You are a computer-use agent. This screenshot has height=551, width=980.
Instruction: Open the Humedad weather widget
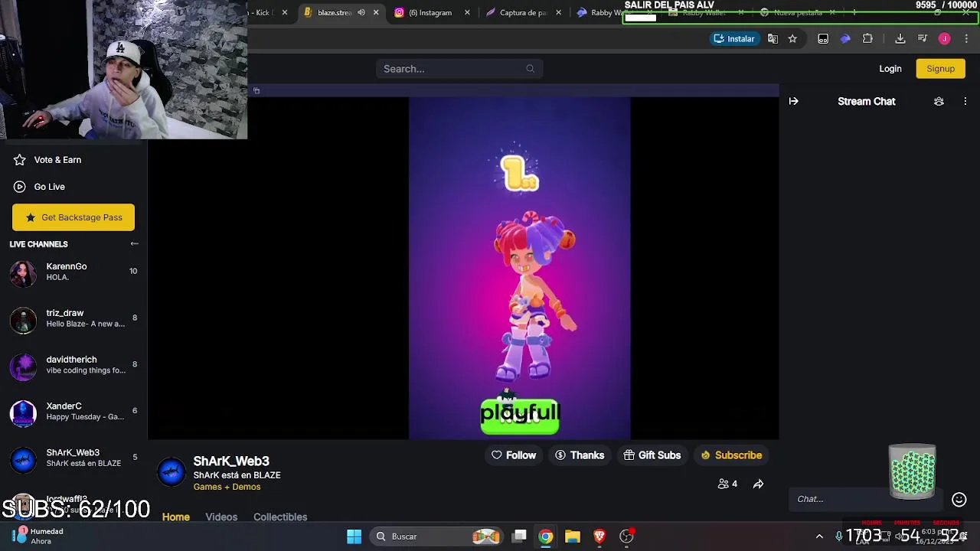[x=40, y=536]
